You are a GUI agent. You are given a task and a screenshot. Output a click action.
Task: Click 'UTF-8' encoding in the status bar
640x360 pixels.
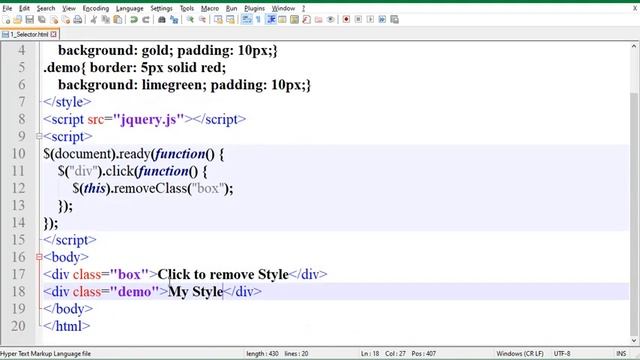tap(562, 353)
